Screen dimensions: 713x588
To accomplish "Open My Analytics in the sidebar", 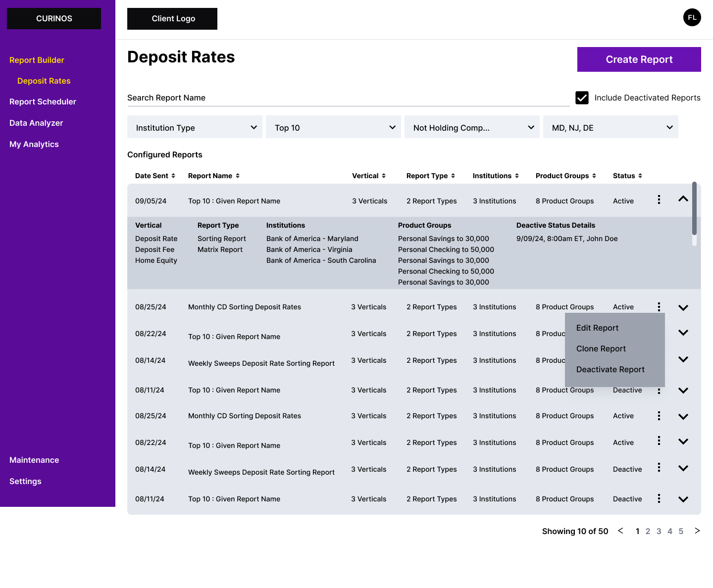I will coord(34,144).
